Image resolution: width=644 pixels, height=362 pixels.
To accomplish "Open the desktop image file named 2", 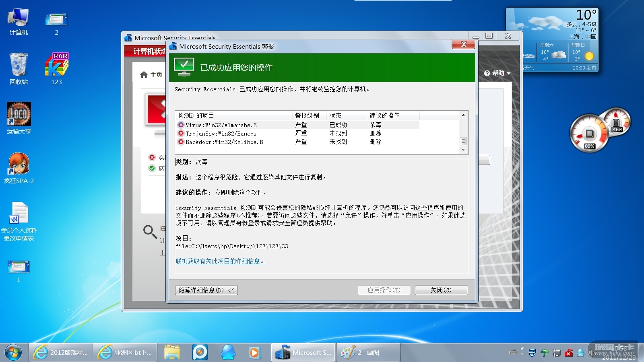I will 56,23.
